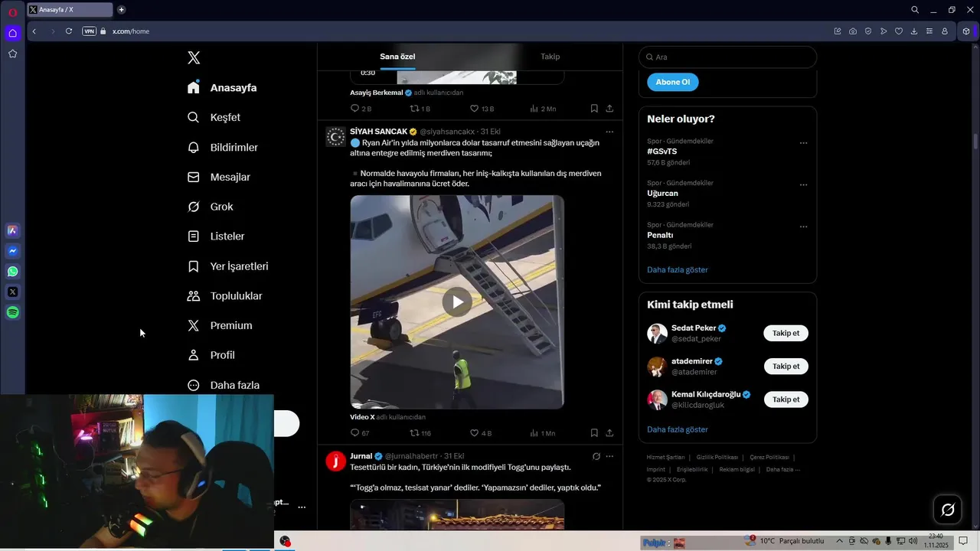Image resolution: width=980 pixels, height=551 pixels.
Task: Open Listeler in the sidebar
Action: click(x=216, y=236)
